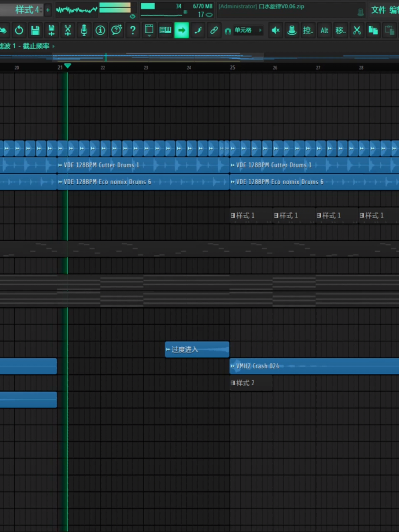Open the 文件 menu
The width and height of the screenshot is (399, 532).
(379, 10)
